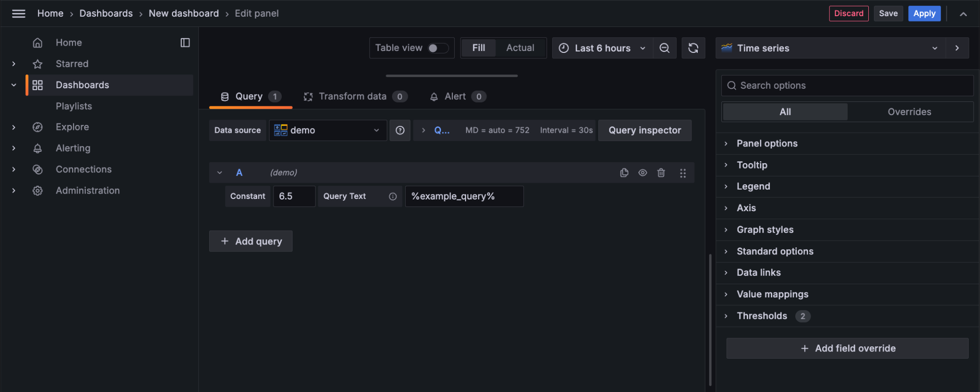980x392 pixels.
Task: Hide query A response with eye icon
Action: (x=642, y=172)
